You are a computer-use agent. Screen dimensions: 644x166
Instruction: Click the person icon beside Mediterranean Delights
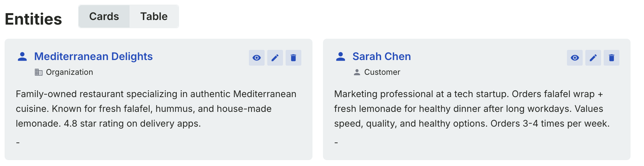click(22, 57)
